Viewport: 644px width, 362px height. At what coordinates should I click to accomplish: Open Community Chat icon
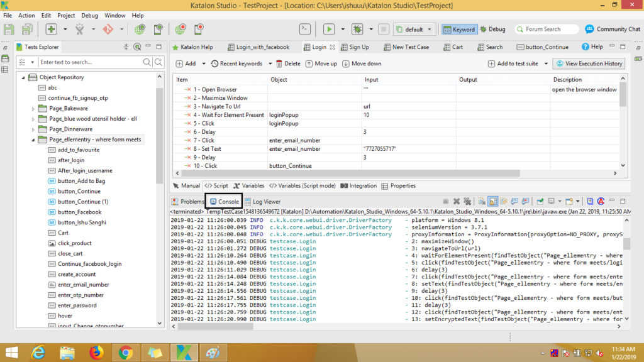point(589,29)
